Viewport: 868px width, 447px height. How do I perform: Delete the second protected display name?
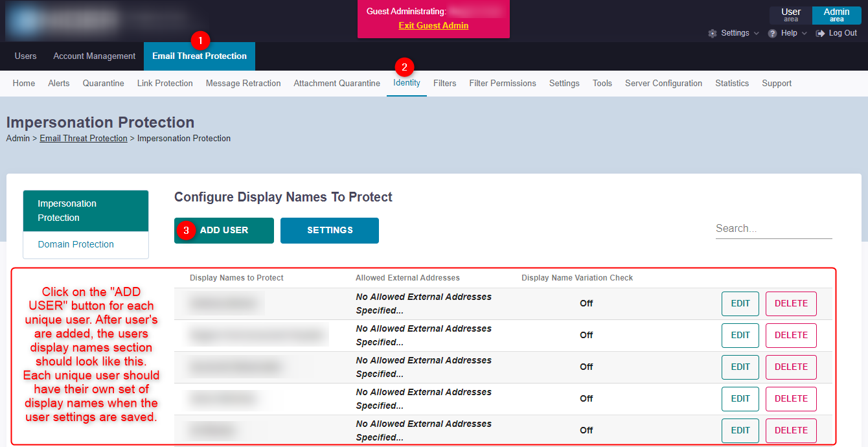click(791, 335)
